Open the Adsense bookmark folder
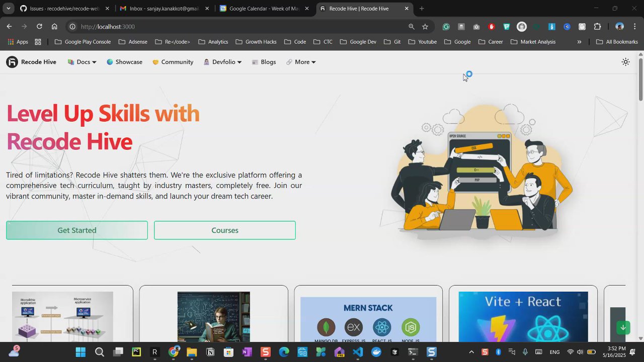 [x=133, y=42]
